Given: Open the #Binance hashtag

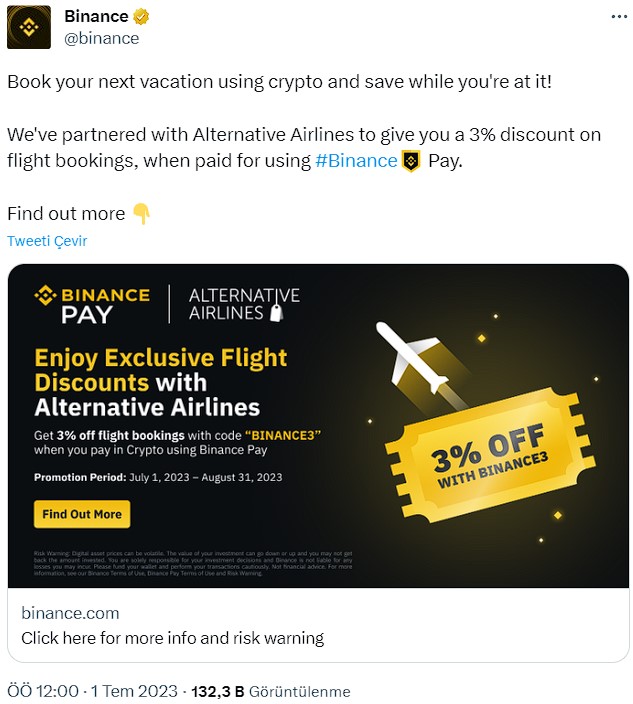Looking at the screenshot, I should click(x=356, y=161).
